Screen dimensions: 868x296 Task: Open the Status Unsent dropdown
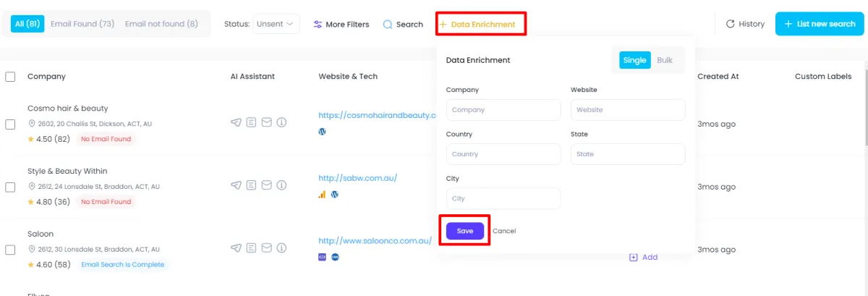point(276,24)
